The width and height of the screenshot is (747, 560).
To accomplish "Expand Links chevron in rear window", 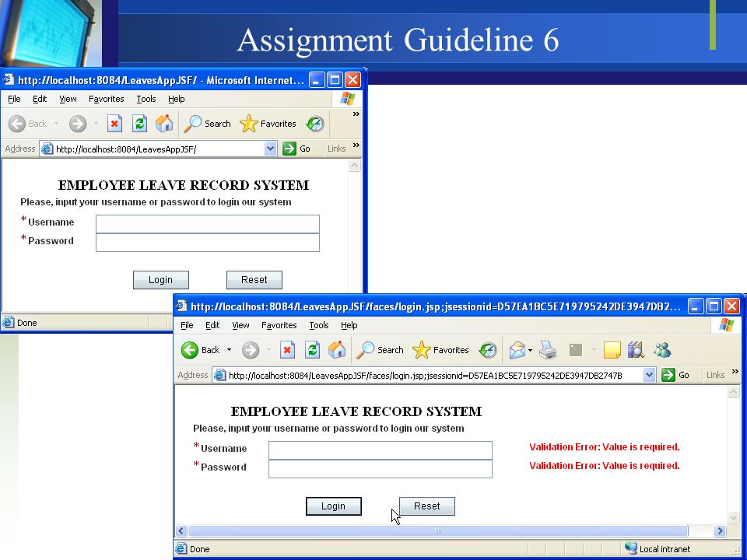I will point(356,145).
